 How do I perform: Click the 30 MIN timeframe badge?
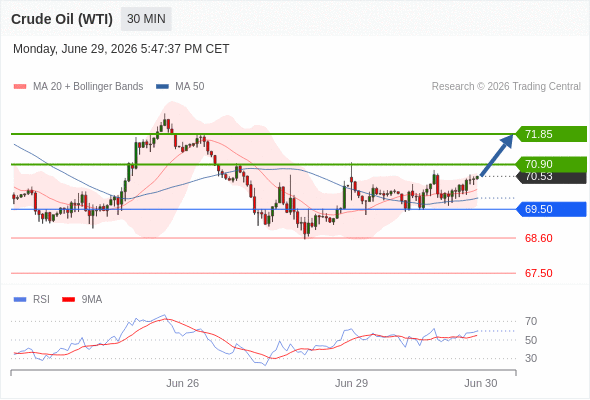coord(146,19)
